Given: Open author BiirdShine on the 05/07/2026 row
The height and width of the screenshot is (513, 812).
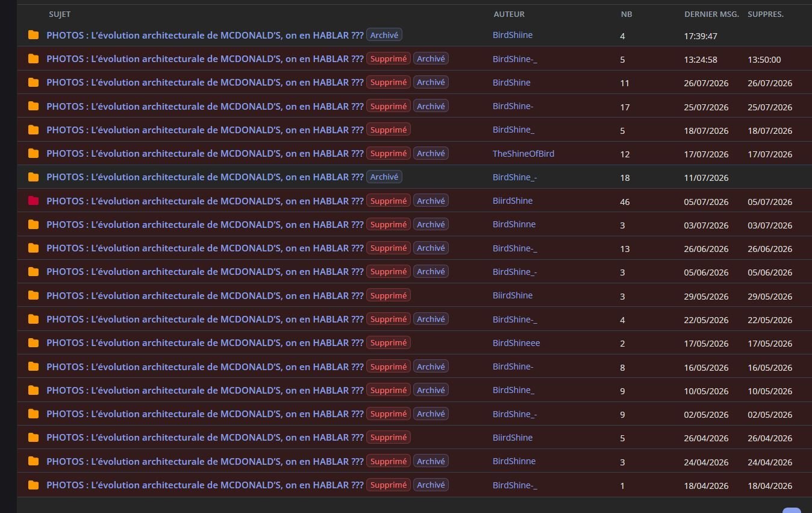Looking at the screenshot, I should 513,201.
